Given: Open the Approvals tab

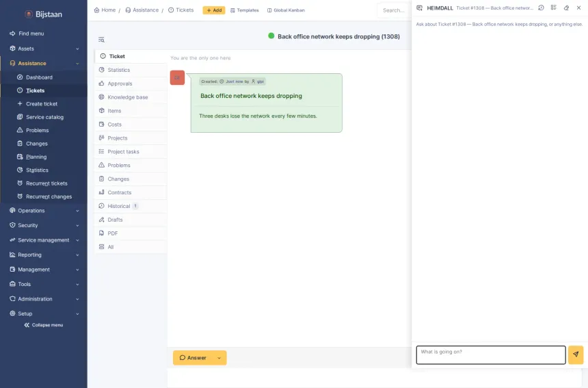Looking at the screenshot, I should [131, 83].
